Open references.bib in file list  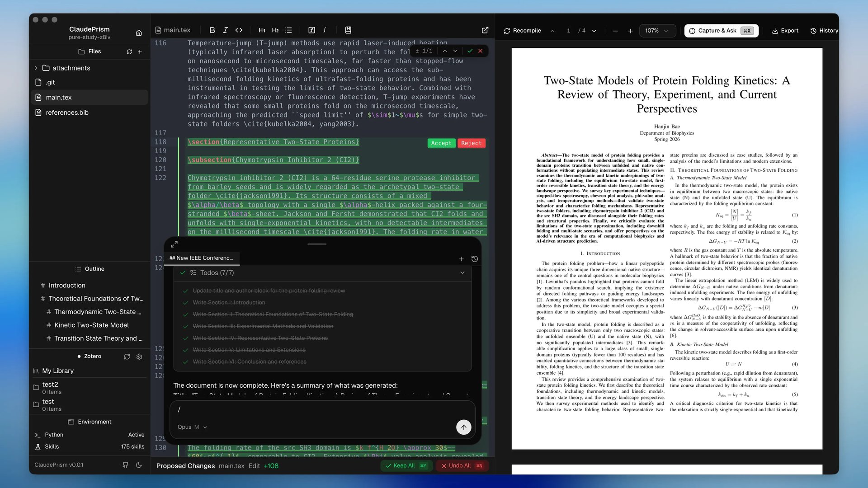tap(67, 113)
